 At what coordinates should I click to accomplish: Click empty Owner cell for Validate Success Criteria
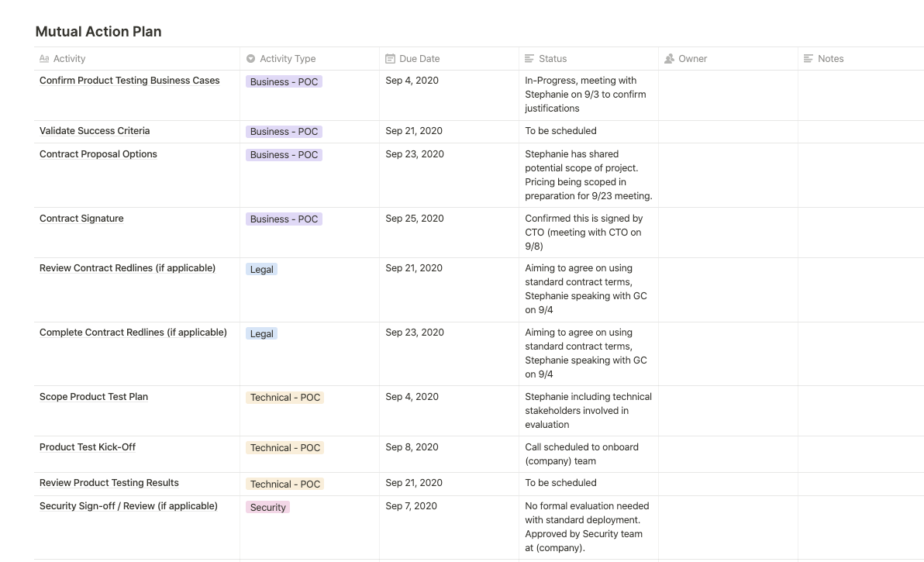[728, 132]
